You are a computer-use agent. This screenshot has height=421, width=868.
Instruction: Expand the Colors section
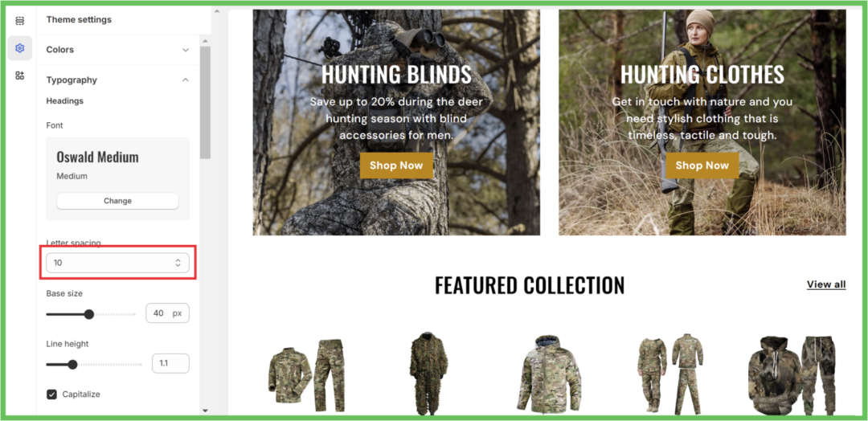pos(117,50)
